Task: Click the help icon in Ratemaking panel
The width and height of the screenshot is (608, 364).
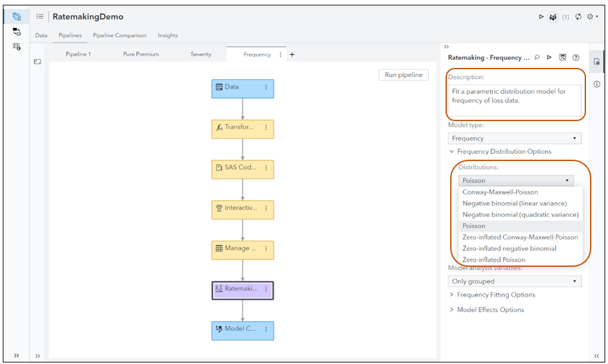Action: point(576,58)
